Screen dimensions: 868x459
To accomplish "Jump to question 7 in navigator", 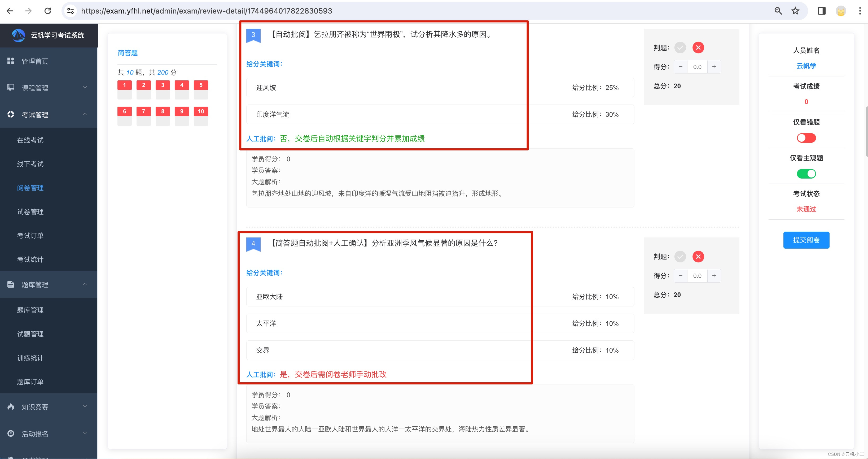I will point(143,111).
